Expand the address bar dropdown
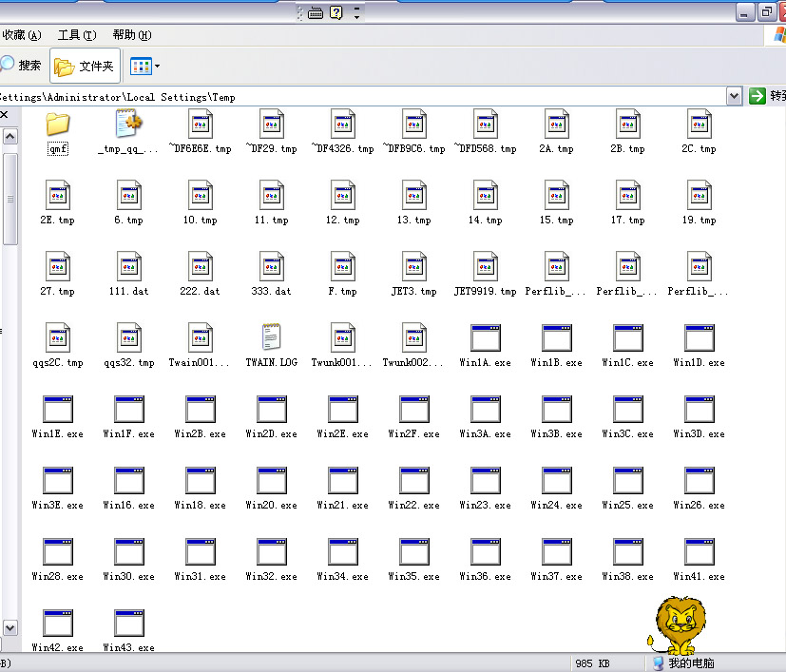The height and width of the screenshot is (672, 786). click(734, 96)
